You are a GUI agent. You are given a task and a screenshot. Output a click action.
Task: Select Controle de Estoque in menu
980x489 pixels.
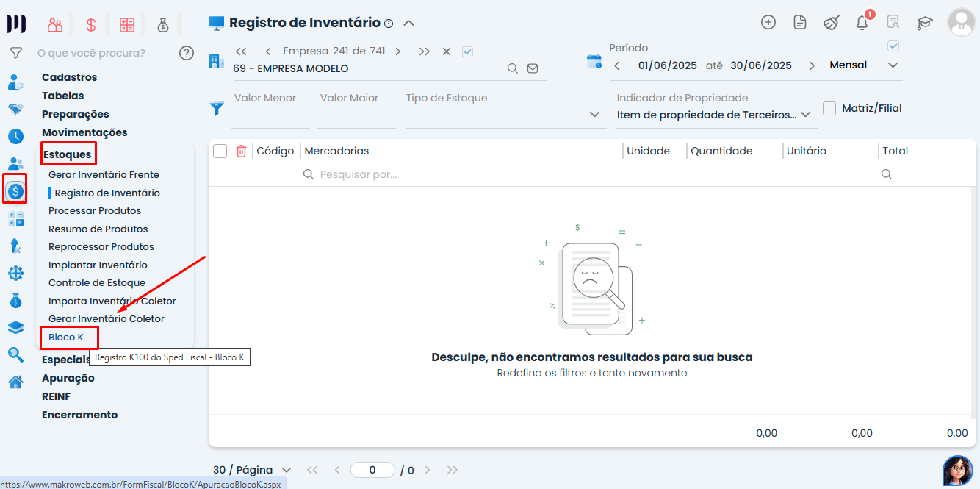tap(97, 282)
